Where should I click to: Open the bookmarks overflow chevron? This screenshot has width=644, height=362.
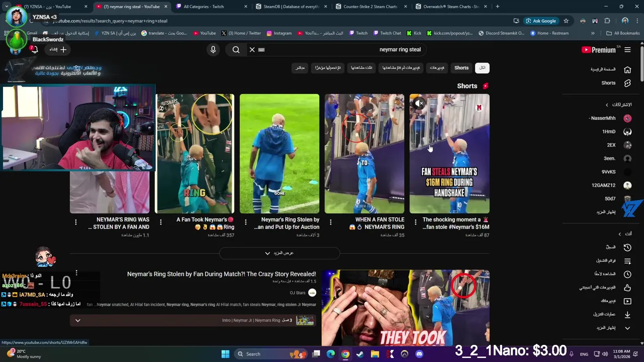pyautogui.click(x=593, y=33)
